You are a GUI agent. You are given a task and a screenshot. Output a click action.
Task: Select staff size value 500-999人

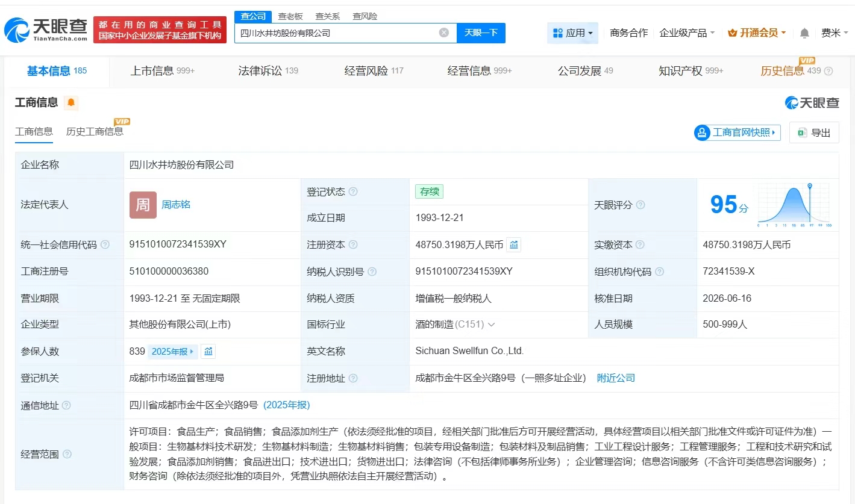(725, 325)
